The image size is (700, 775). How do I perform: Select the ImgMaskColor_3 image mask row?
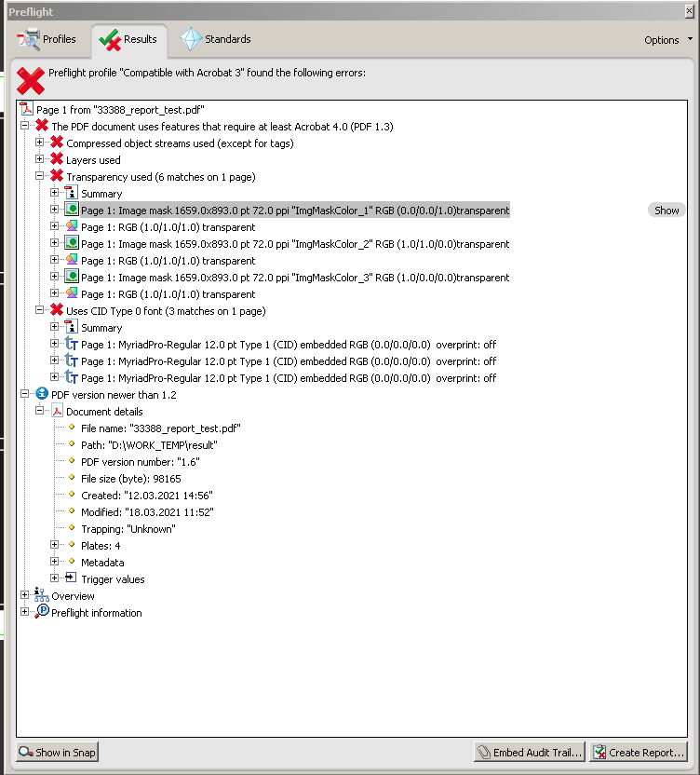pyautogui.click(x=295, y=278)
